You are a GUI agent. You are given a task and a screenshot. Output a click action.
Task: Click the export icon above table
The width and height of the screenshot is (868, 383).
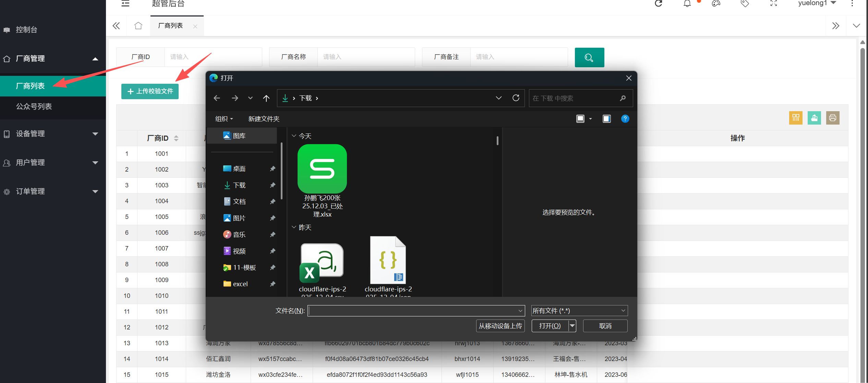(x=814, y=118)
